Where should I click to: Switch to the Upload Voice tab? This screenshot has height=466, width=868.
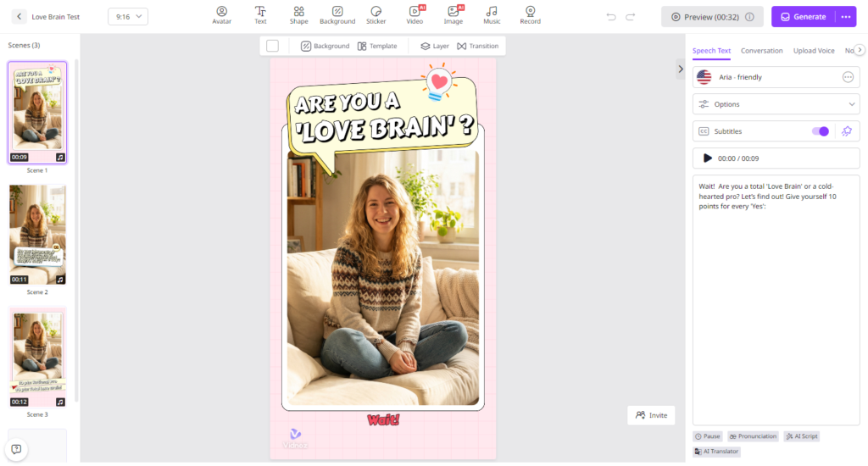pyautogui.click(x=813, y=50)
